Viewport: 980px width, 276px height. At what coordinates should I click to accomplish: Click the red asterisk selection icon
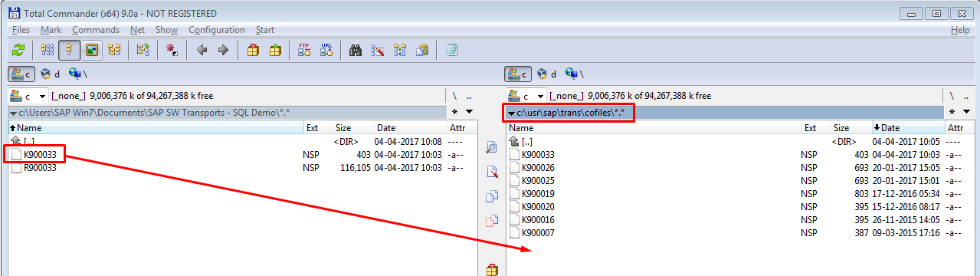tap(172, 50)
